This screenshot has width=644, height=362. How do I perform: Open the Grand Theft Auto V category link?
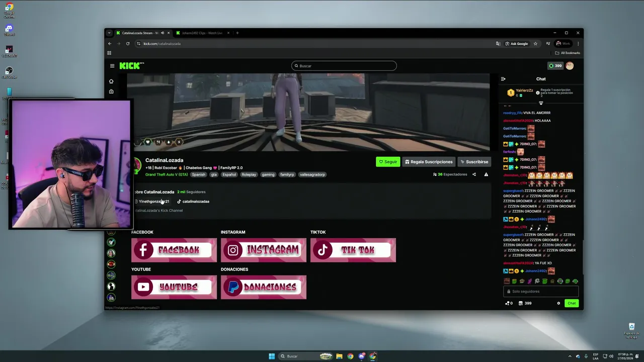pos(167,174)
